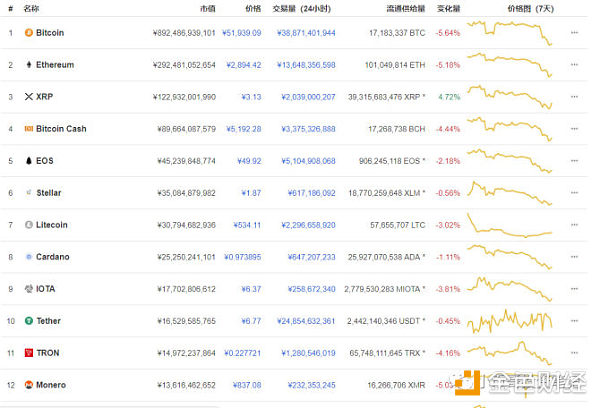The image size is (600, 408).
Task: Click the Bitcoin Cash logo icon
Action: point(29,129)
